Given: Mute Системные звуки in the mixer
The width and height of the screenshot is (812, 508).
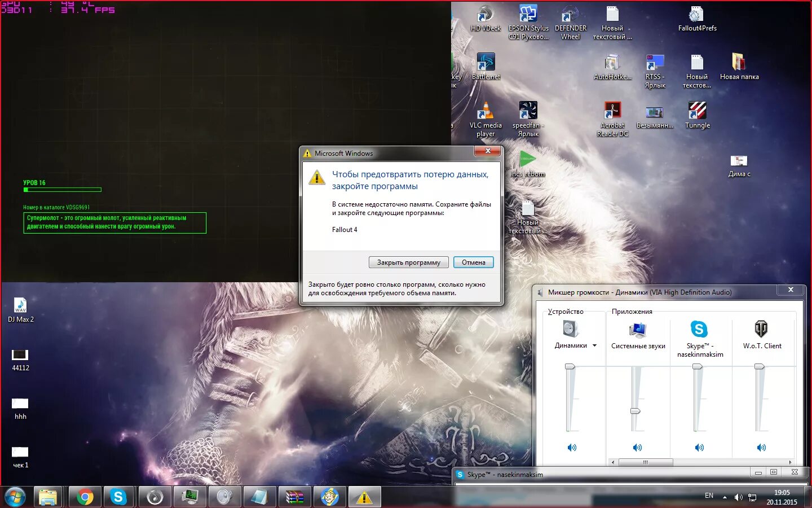Looking at the screenshot, I should 637,448.
